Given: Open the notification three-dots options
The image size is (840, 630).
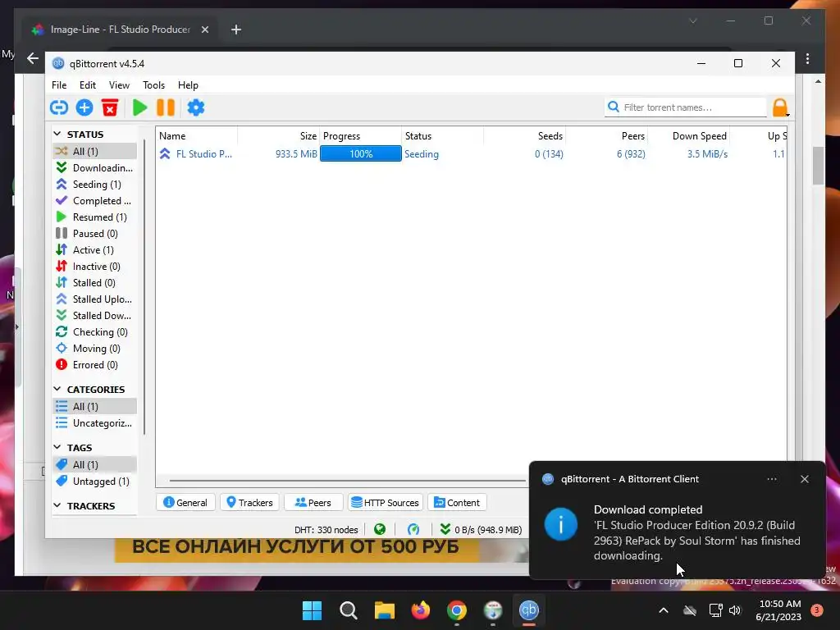Looking at the screenshot, I should 772,479.
